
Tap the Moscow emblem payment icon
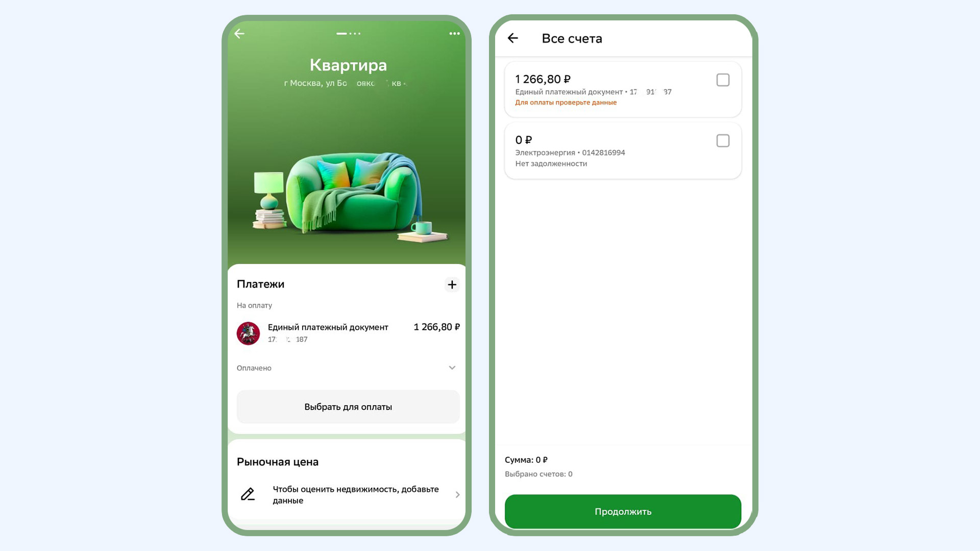pos(248,333)
